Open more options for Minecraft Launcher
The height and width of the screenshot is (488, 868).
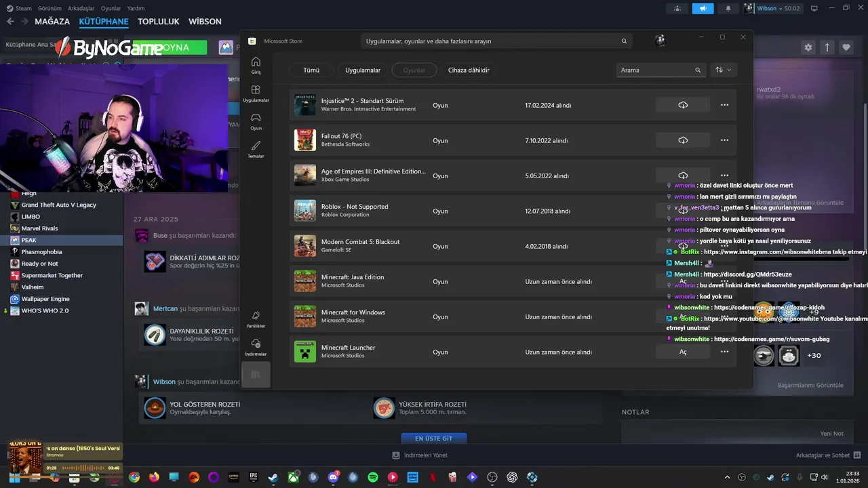724,352
